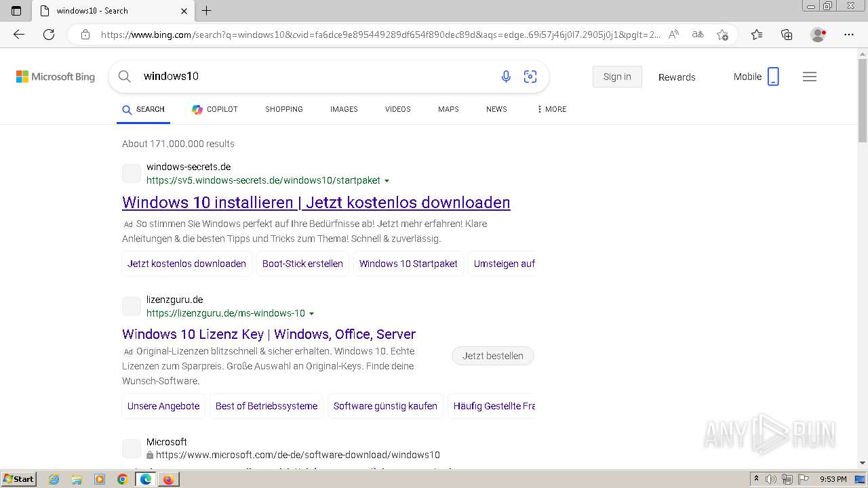Switch to the VIDEOS tab
This screenshot has height=488, width=868.
398,109
